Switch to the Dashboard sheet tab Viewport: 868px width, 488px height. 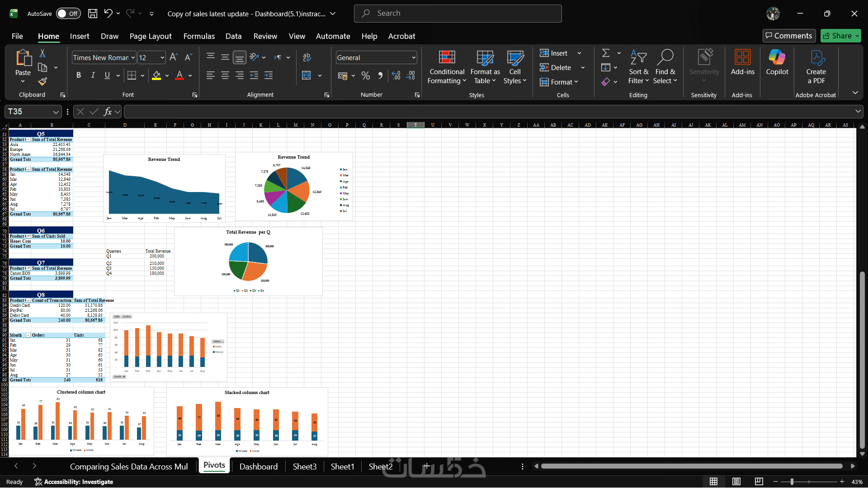coord(258,466)
